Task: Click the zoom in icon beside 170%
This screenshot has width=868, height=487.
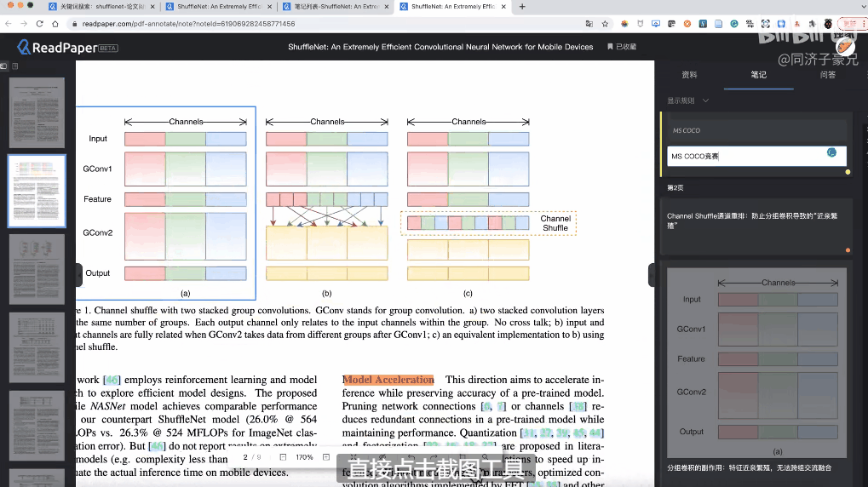Action: click(326, 457)
